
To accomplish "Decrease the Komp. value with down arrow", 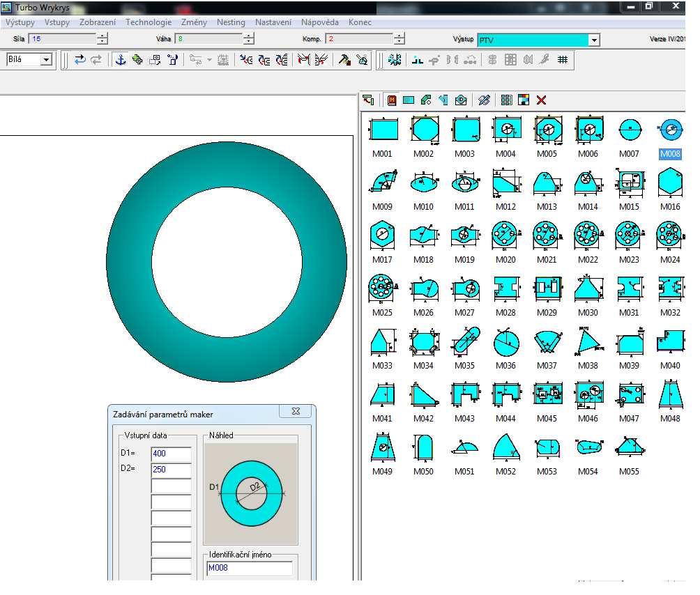I will tap(400, 42).
